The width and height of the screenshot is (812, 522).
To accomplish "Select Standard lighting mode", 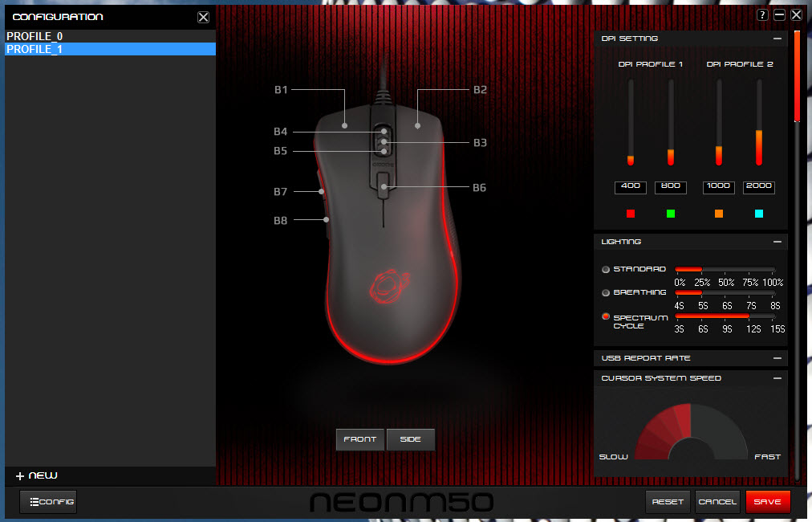I will pos(605,270).
